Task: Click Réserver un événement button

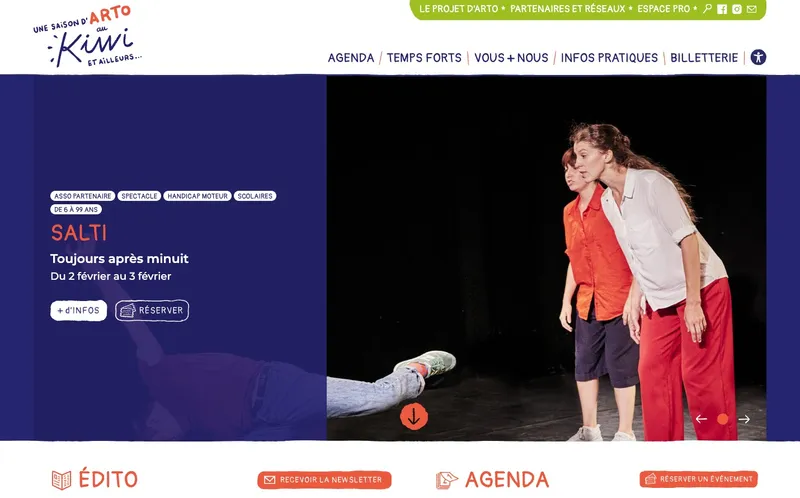Action: pos(698,479)
